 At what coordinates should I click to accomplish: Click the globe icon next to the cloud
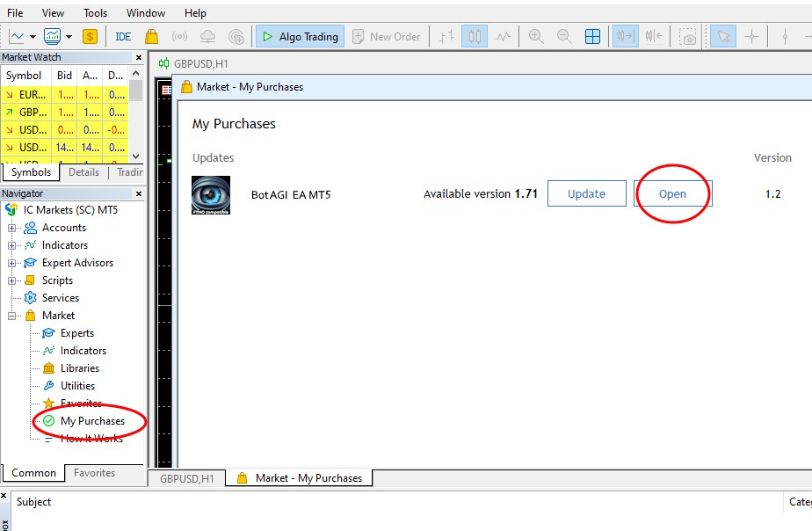(x=236, y=37)
